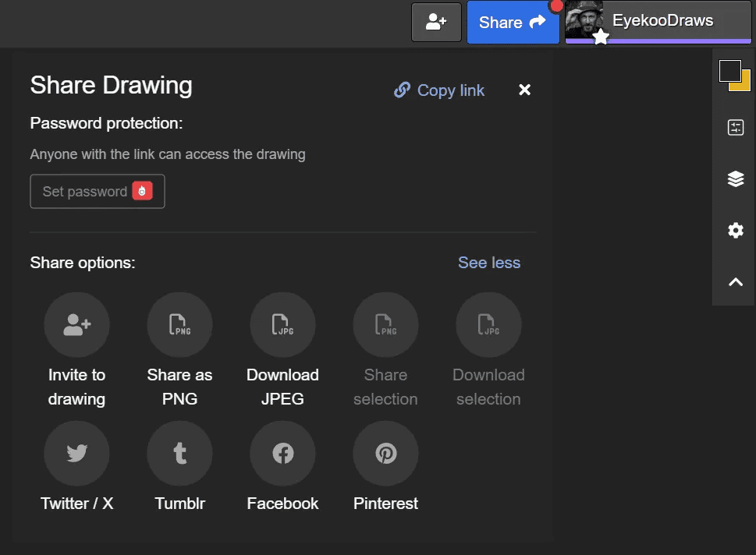Click the Download JPEG icon
Viewport: 756px width, 555px height.
tap(282, 325)
